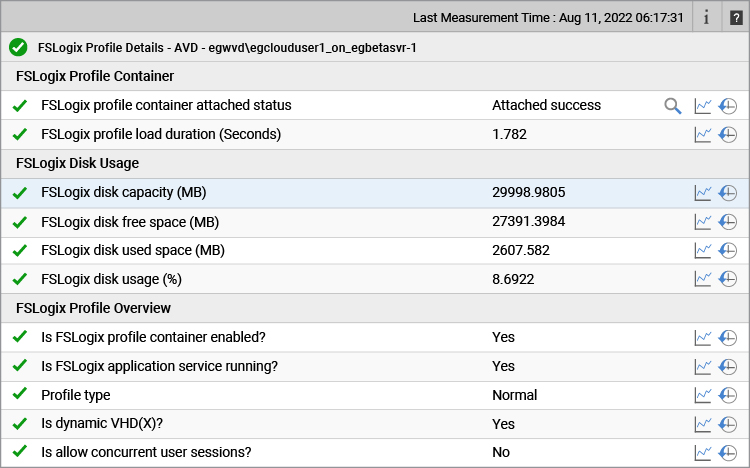Screen dimensions: 750x468
Task: Click the 29998.9805 capacity value
Action: click(529, 192)
